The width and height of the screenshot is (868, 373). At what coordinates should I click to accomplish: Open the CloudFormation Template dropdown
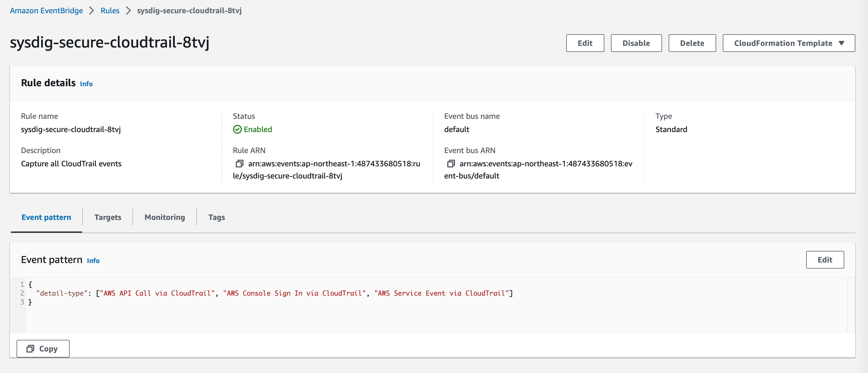[788, 43]
